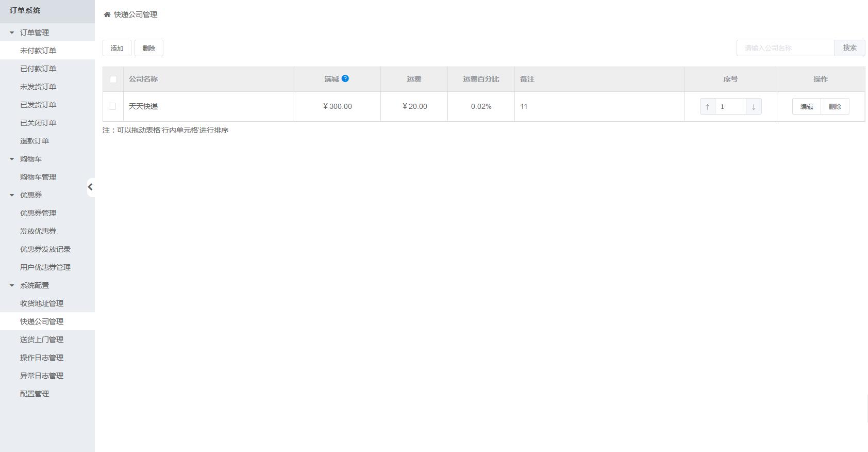Open 已付款订单 in the sidebar
868x452 pixels.
47,69
